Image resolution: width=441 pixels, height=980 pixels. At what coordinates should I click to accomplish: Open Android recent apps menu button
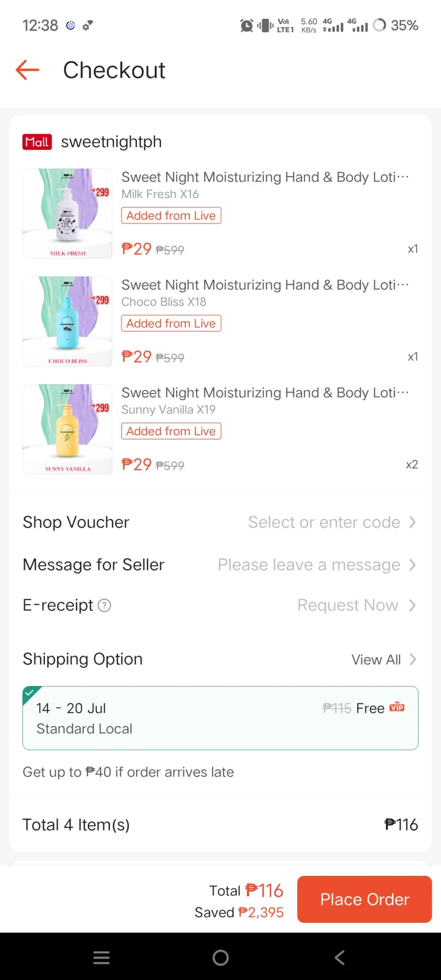tap(102, 958)
